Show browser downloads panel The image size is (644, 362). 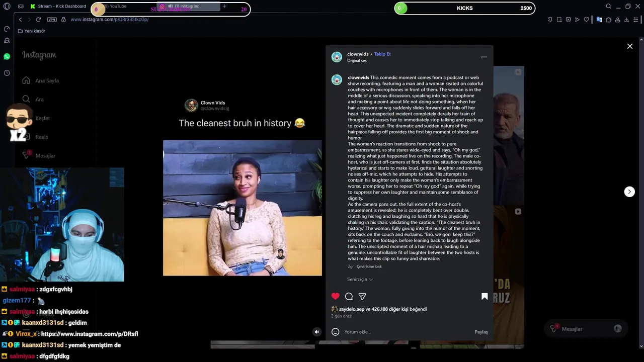point(626,20)
